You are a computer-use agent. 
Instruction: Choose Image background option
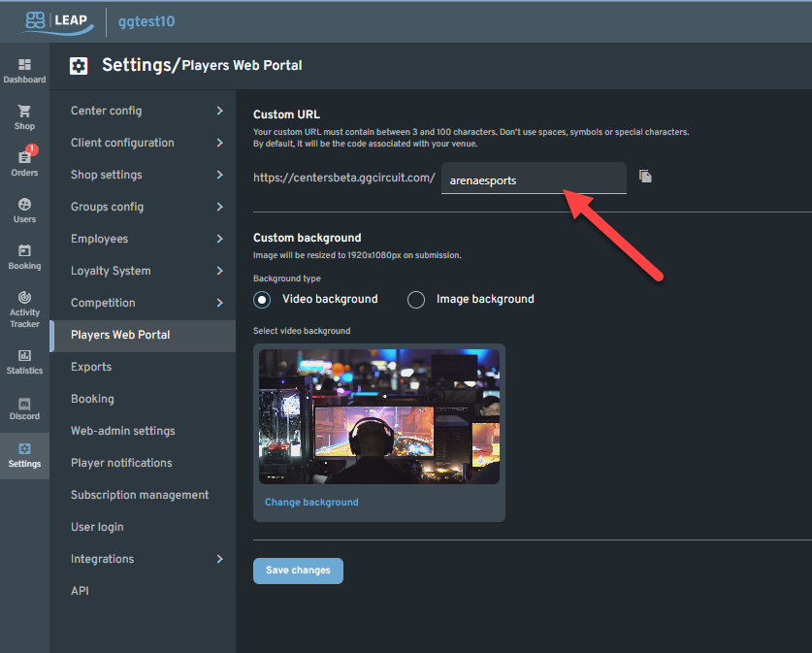point(415,300)
